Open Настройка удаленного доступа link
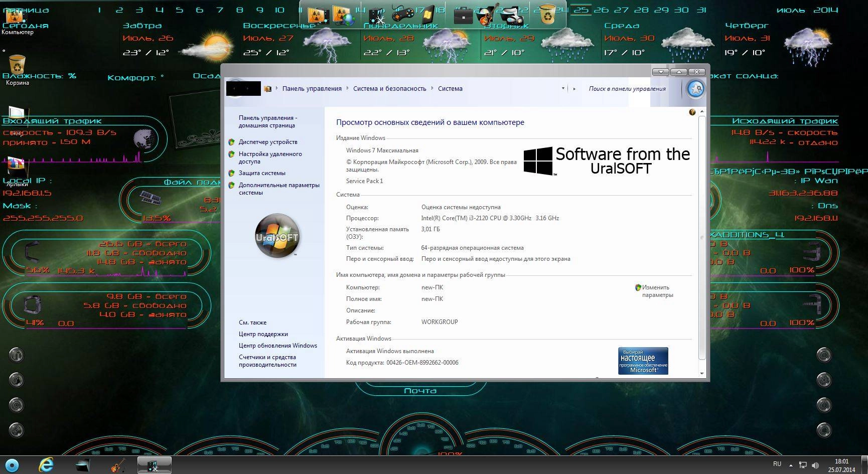Image resolution: width=868 pixels, height=474 pixels. [x=270, y=157]
